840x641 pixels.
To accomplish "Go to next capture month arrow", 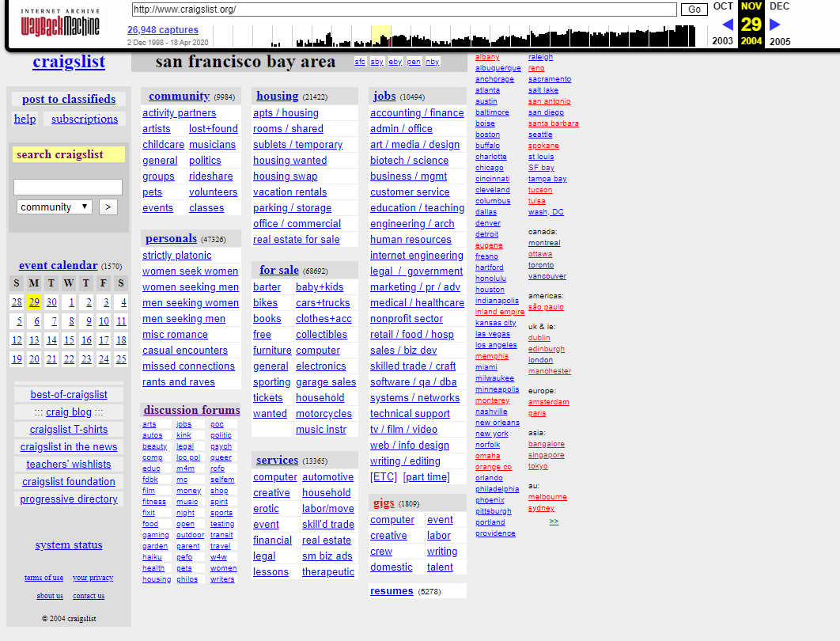I will coord(774,25).
